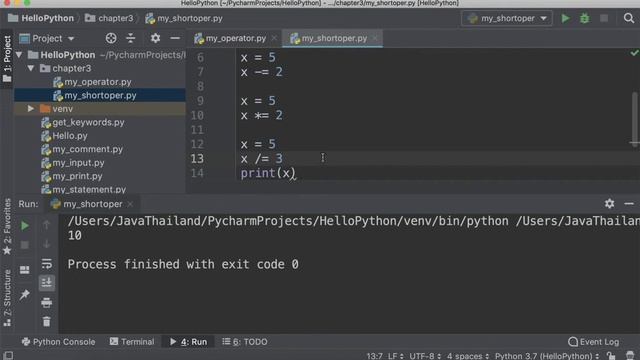Viewport: 640px width, 360px height.
Task: Open the Python Console tool window
Action: pyautogui.click(x=58, y=342)
